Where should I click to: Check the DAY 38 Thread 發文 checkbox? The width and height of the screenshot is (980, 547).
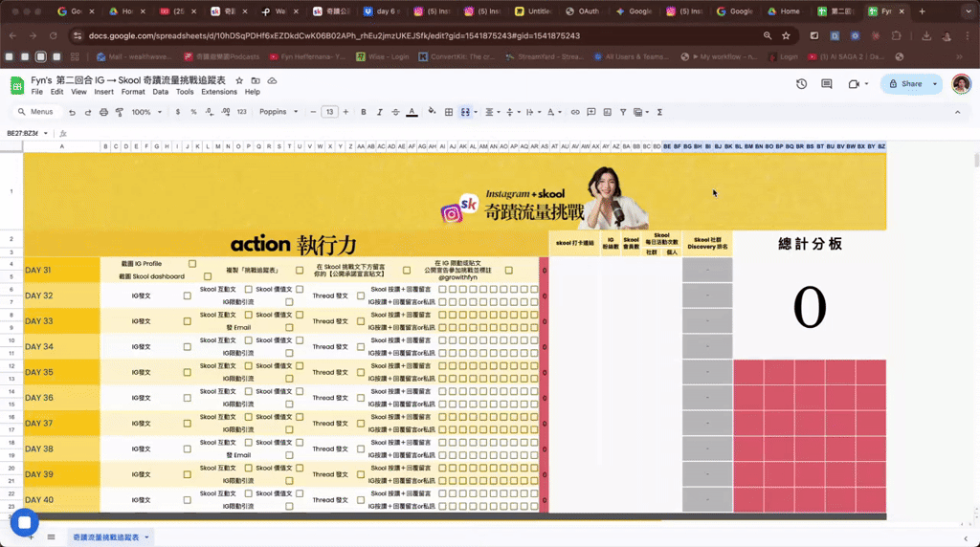click(361, 449)
